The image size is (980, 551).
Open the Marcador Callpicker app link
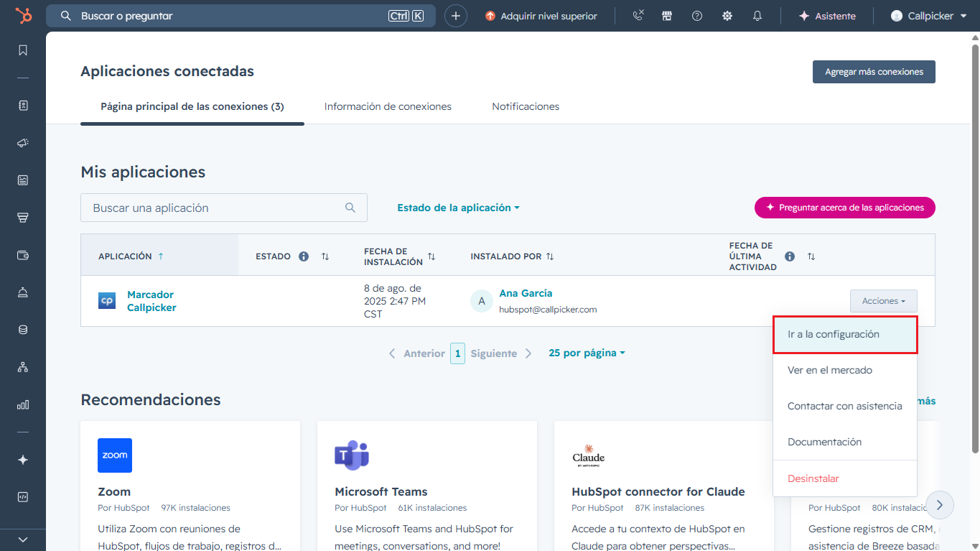pyautogui.click(x=151, y=301)
